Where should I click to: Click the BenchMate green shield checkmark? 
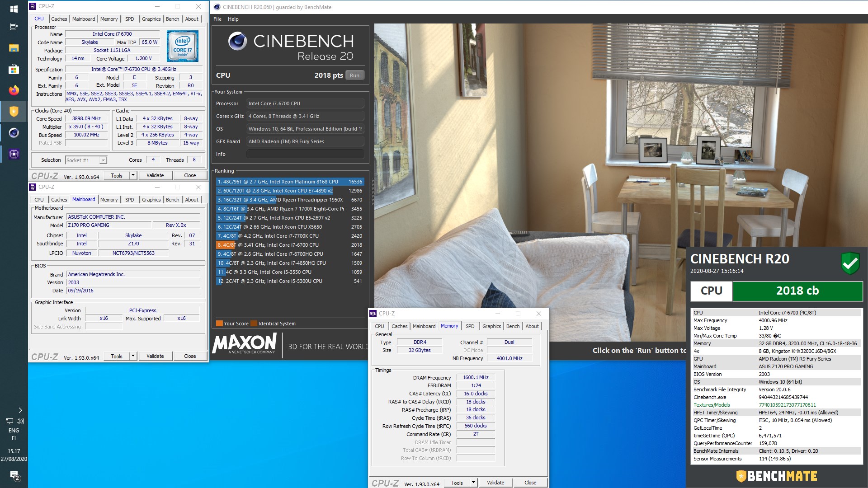850,263
